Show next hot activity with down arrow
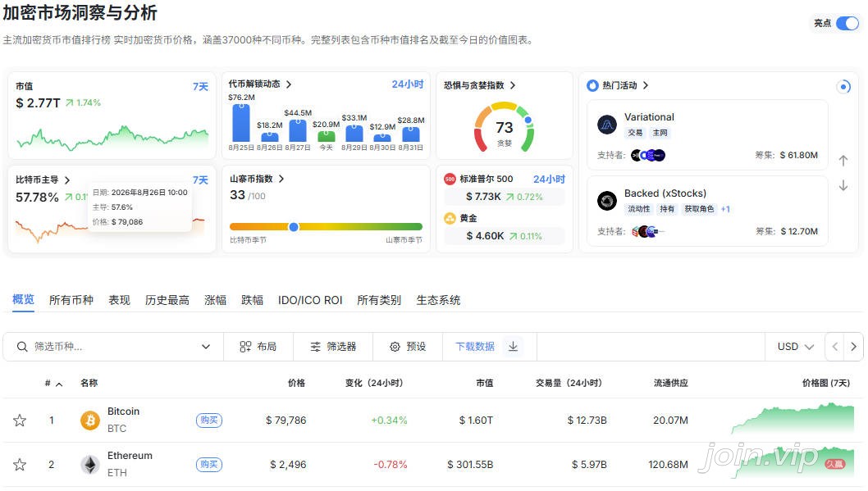The width and height of the screenshot is (868, 491). coord(843,185)
